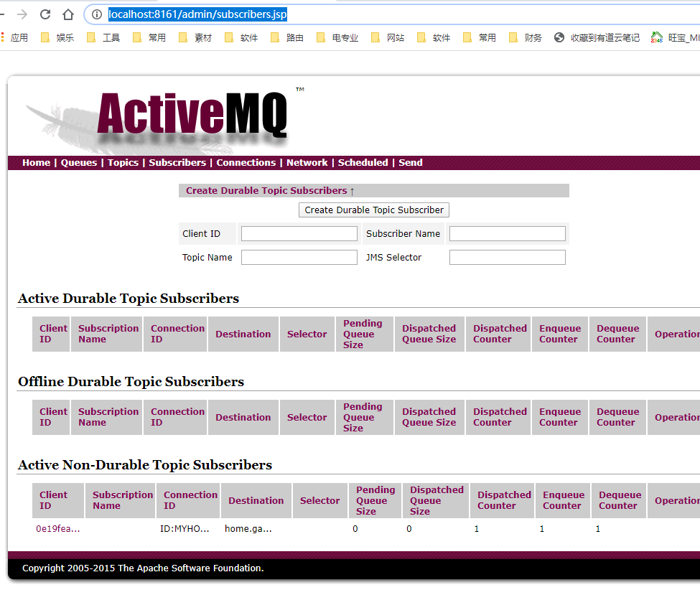Select the JMS Selector input box
This screenshot has width=700, height=595.
[x=507, y=258]
